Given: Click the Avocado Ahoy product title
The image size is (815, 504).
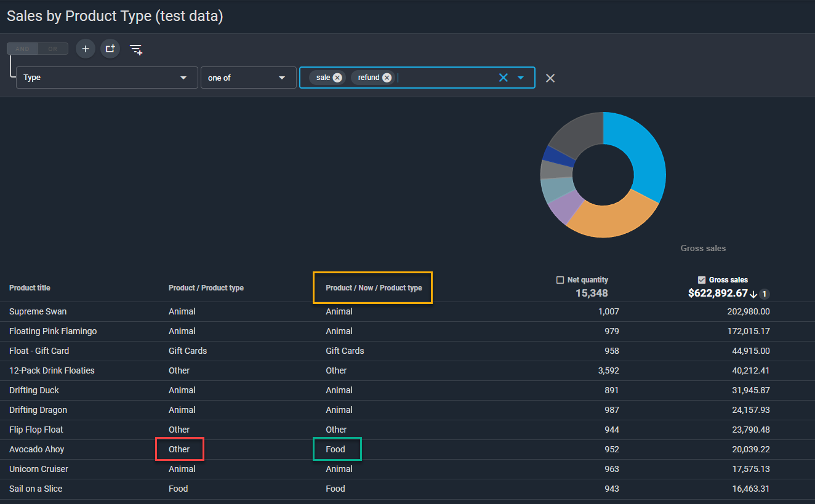Looking at the screenshot, I should (37, 449).
